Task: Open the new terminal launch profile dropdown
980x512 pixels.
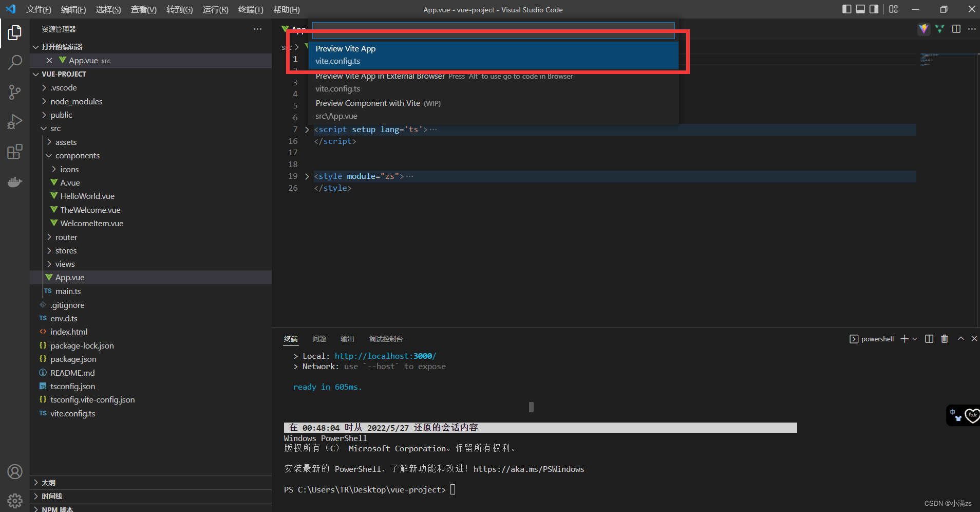Action: tap(915, 339)
